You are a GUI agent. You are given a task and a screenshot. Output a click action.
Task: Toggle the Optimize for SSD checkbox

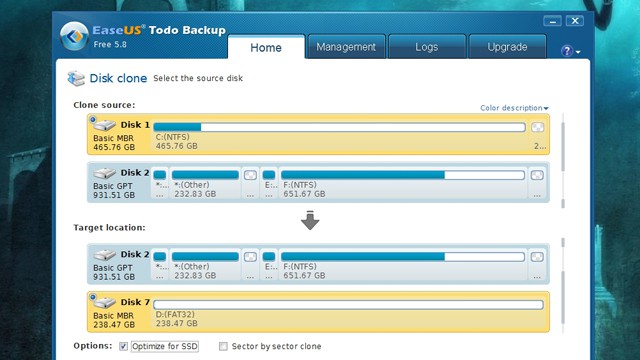[x=123, y=346]
